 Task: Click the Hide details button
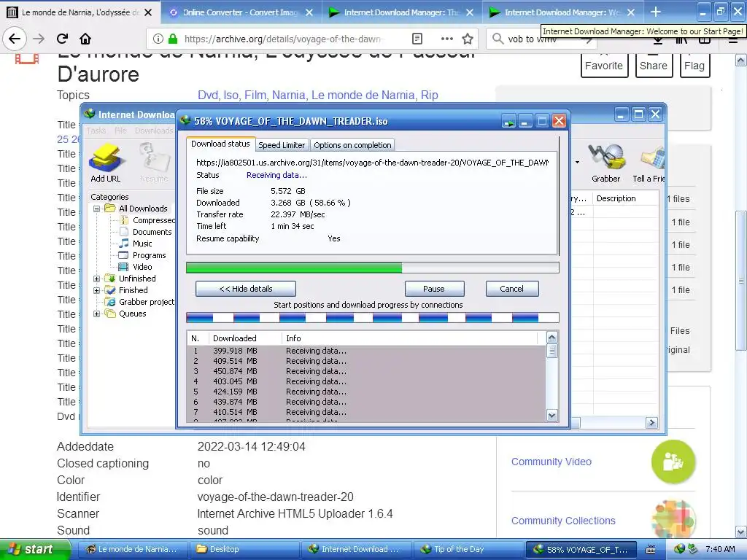coord(245,289)
